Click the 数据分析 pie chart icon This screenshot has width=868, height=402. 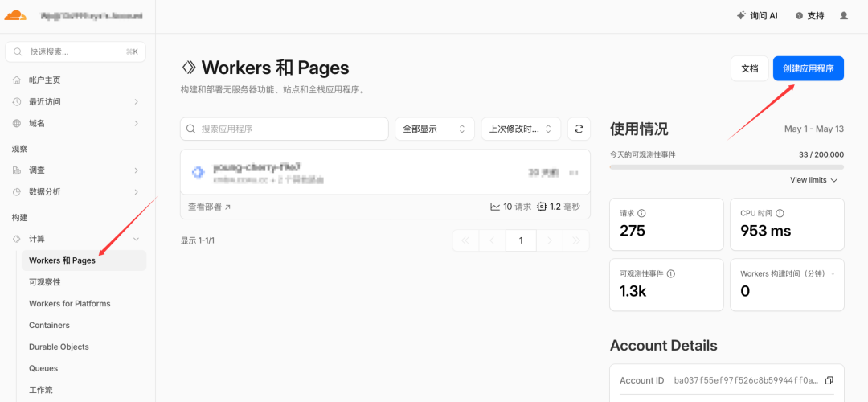(x=17, y=192)
